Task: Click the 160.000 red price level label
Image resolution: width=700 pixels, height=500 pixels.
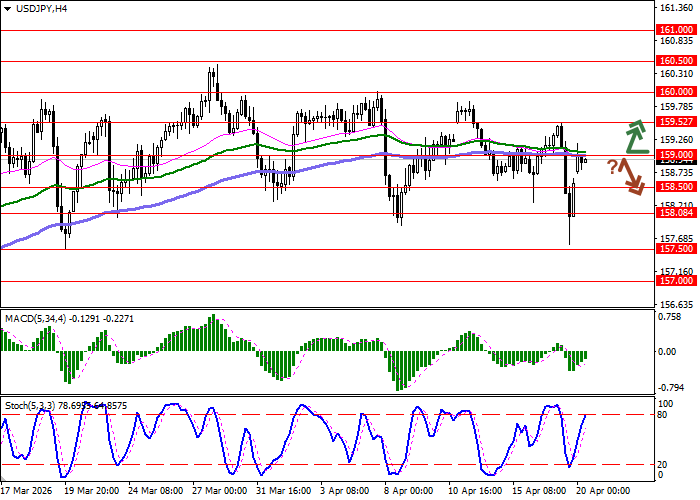Action: pyautogui.click(x=676, y=92)
